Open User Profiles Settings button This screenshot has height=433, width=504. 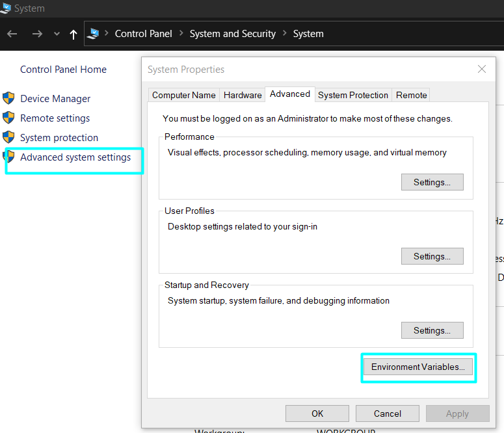pyautogui.click(x=432, y=256)
